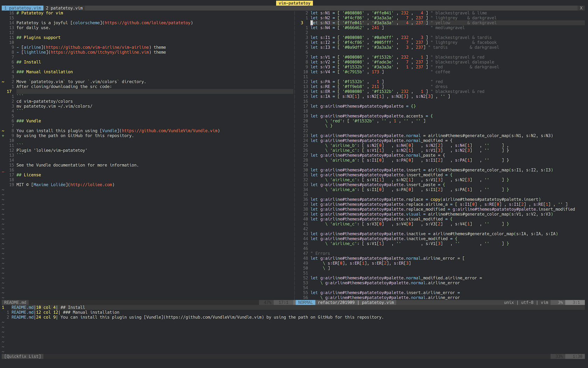588x368 pixels.
Task: Click the airline link label
Action: [33, 47]
